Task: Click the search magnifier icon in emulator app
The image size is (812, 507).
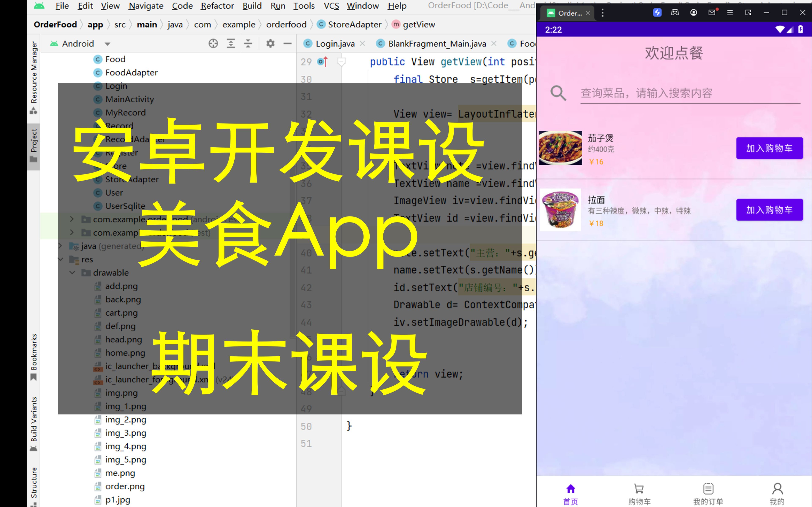Action: point(558,93)
